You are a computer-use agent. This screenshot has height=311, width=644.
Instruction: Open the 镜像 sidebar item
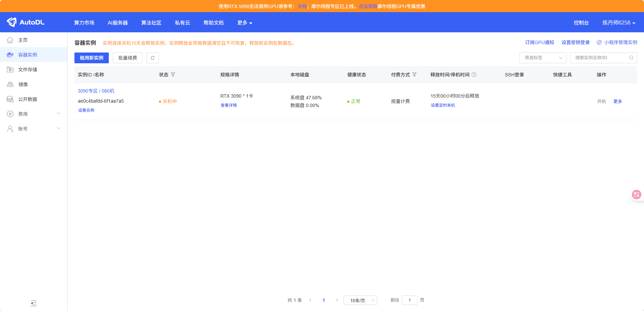pos(23,84)
